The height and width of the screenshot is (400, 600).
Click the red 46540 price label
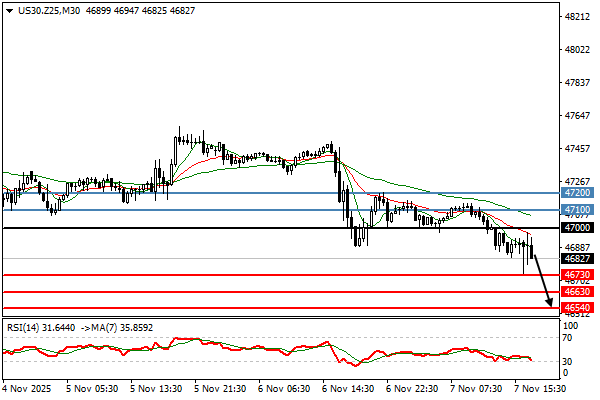pyautogui.click(x=576, y=308)
